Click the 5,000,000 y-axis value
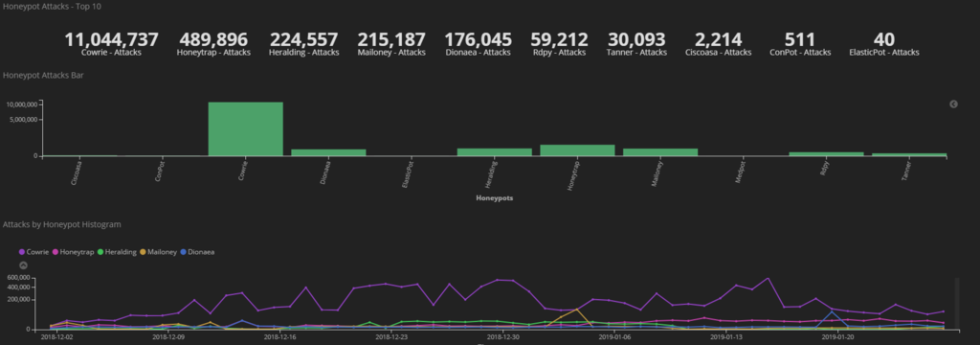 pyautogui.click(x=24, y=119)
